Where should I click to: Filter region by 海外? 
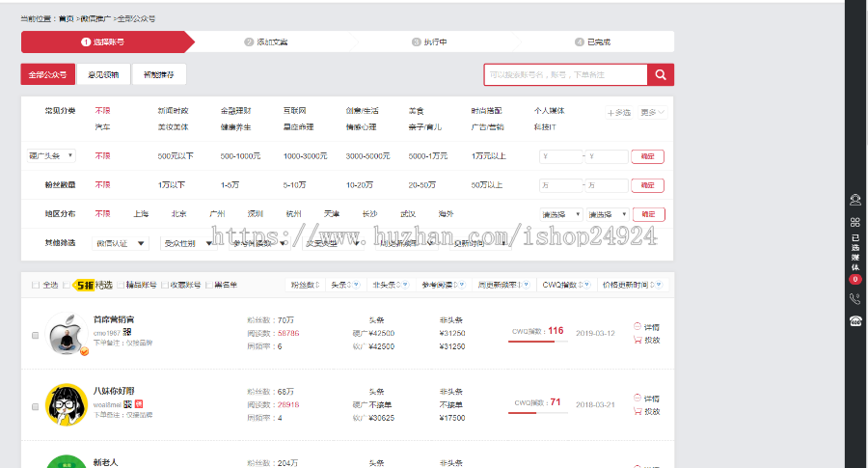[447, 214]
